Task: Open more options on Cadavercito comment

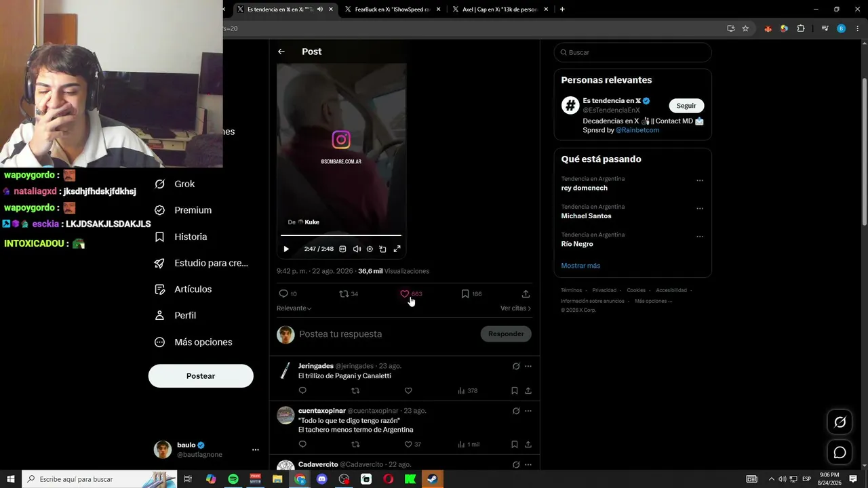Action: click(528, 465)
